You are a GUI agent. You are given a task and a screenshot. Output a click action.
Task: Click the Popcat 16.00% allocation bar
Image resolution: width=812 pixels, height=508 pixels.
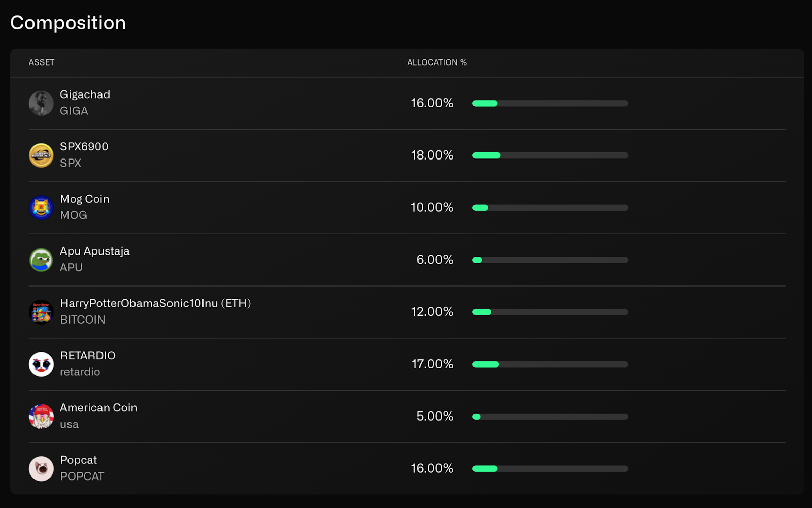point(550,468)
